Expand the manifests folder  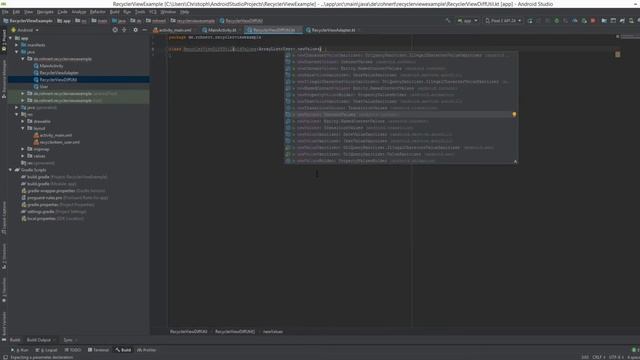point(17,45)
